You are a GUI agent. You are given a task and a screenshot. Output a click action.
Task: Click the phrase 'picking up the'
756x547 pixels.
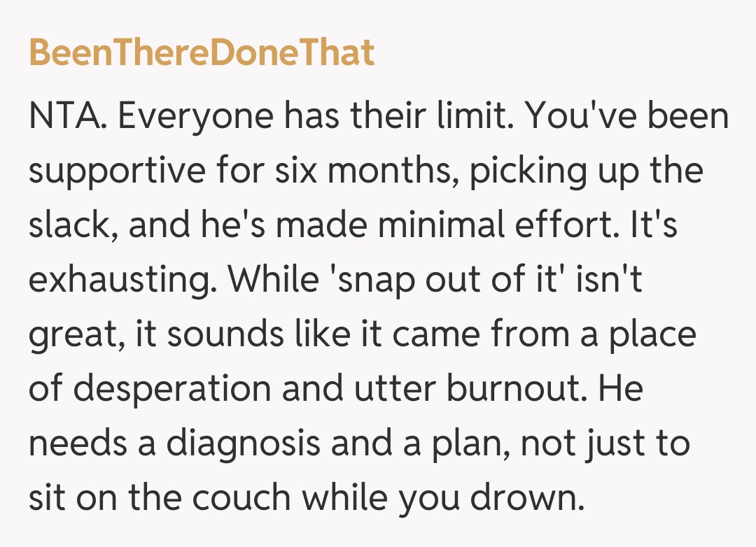[x=587, y=172]
